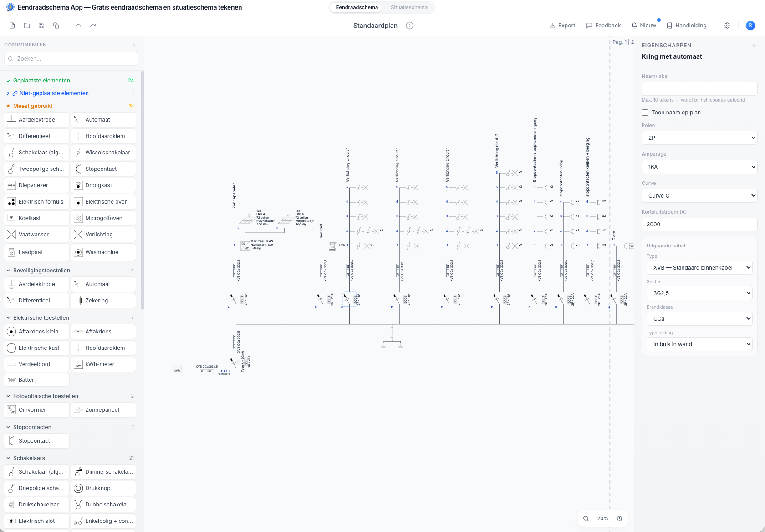The width and height of the screenshot is (765, 532).
Task: Click the 20% zoom level button
Action: coord(603,518)
